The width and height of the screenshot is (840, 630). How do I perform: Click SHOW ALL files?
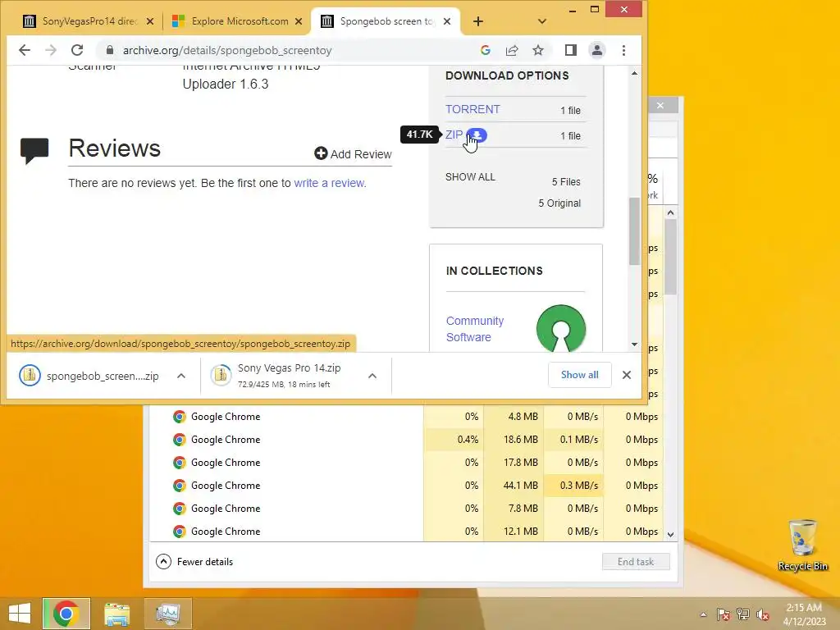[x=470, y=177]
